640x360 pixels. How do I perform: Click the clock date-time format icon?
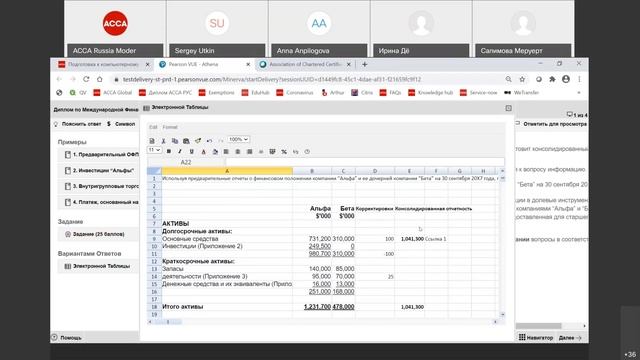point(307,151)
